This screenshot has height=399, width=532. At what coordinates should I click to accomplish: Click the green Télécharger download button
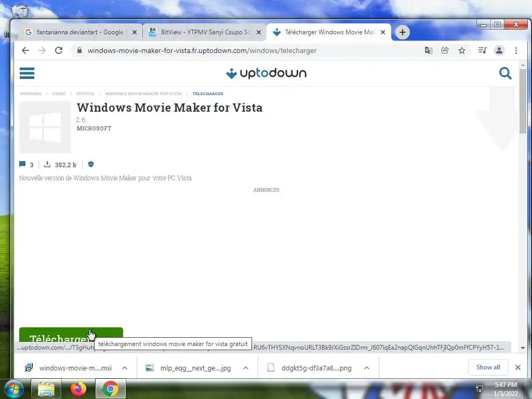coord(71,335)
